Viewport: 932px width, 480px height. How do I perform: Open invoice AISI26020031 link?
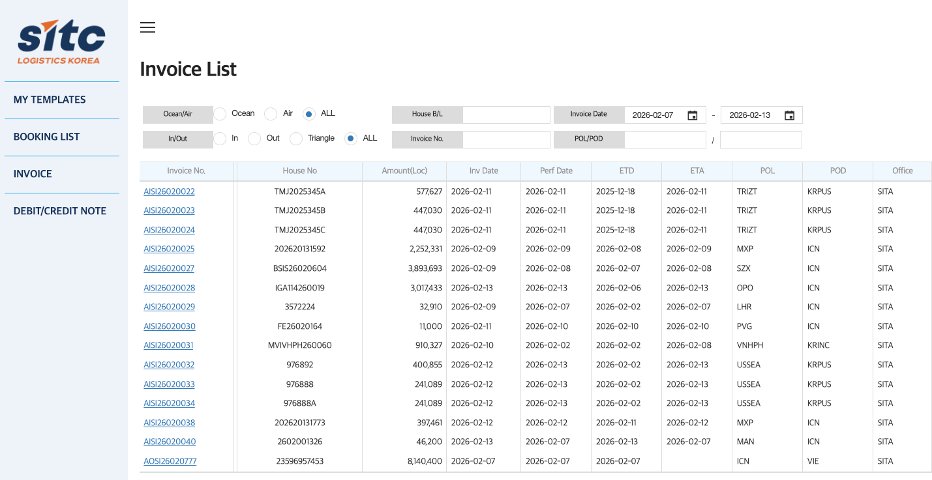pyautogui.click(x=169, y=345)
